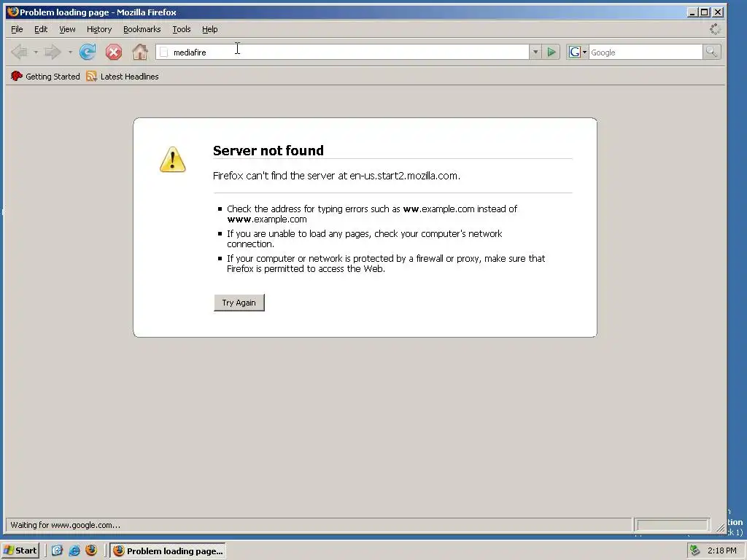The image size is (747, 560).
Task: Click the Try Again button
Action: 239,303
